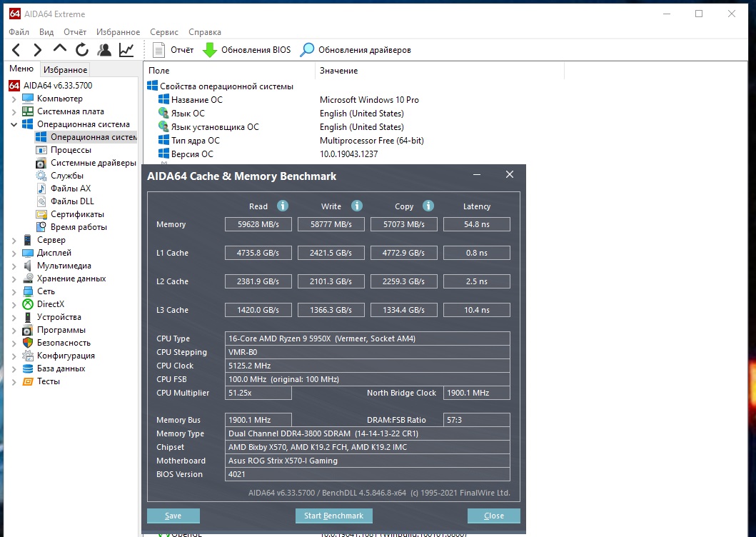The image size is (756, 537).
Task: Minimize the Cache & Memory Benchmark window
Action: pos(477,175)
